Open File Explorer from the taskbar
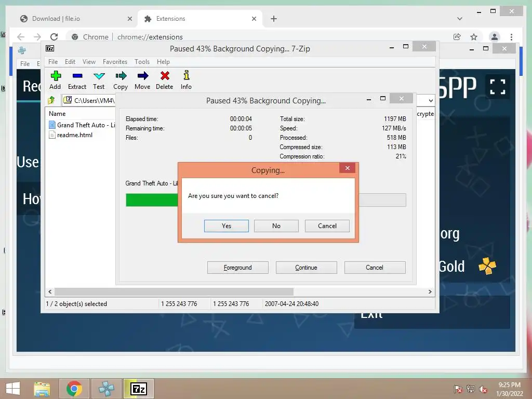This screenshot has width=532, height=399. (x=42, y=389)
